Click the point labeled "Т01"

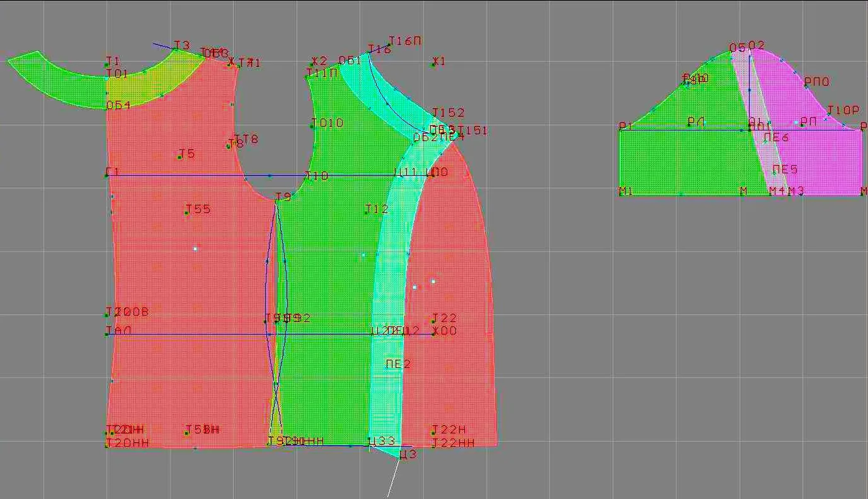(117, 74)
